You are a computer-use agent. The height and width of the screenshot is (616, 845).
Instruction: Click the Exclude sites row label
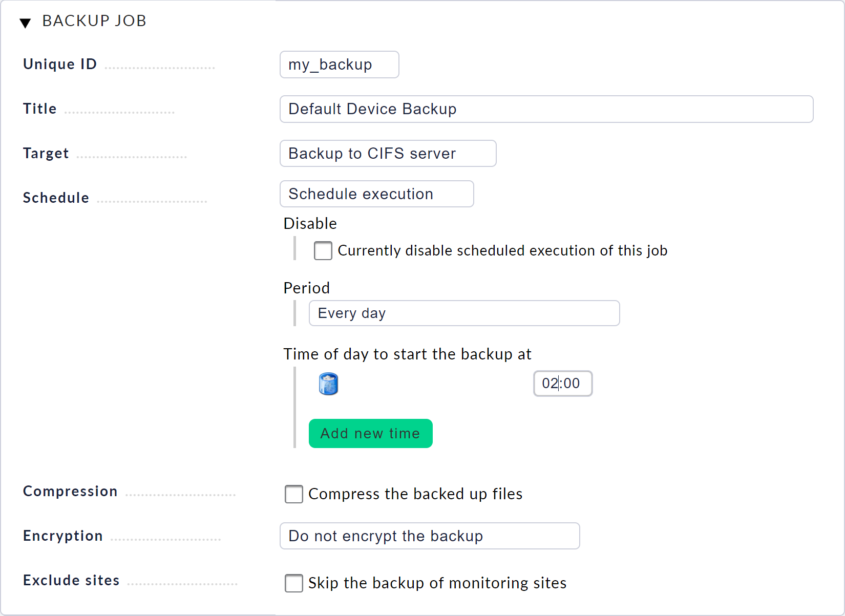coord(71,580)
